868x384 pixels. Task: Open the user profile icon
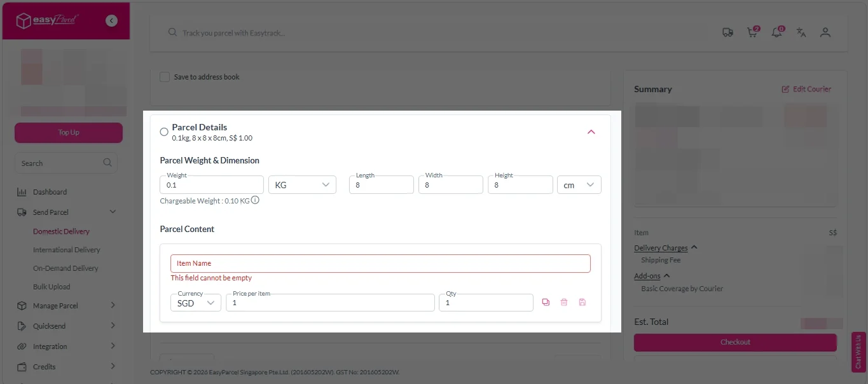point(825,32)
